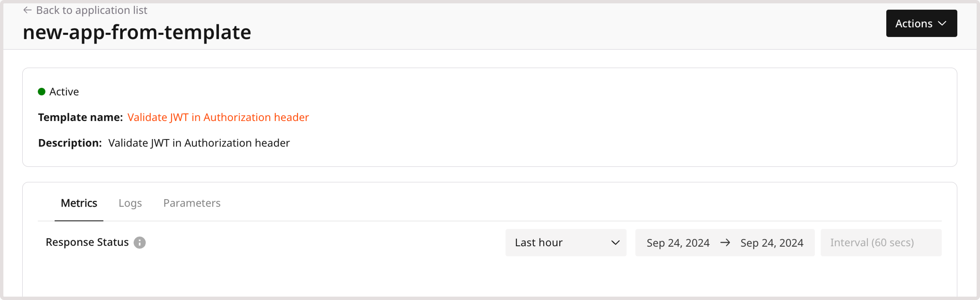This screenshot has width=980, height=300.
Task: Expand the Actions chevron arrow
Action: tap(942, 24)
